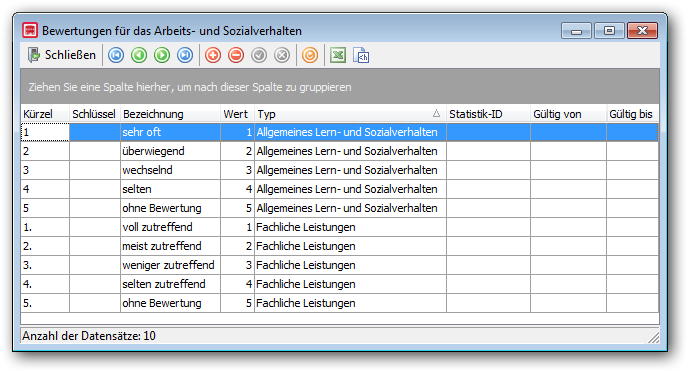The image size is (688, 372).
Task: Click Wert cell in 'selten zutreffend' row
Action: click(x=237, y=284)
